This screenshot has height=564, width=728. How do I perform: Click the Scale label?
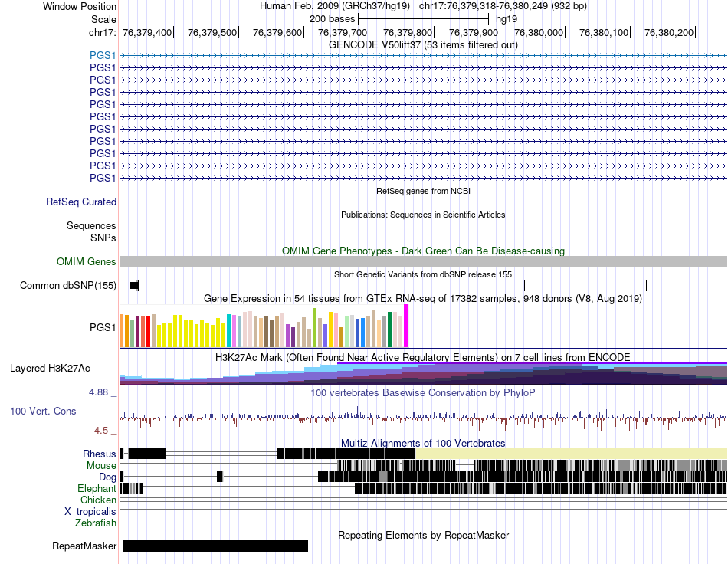pyautogui.click(x=103, y=19)
